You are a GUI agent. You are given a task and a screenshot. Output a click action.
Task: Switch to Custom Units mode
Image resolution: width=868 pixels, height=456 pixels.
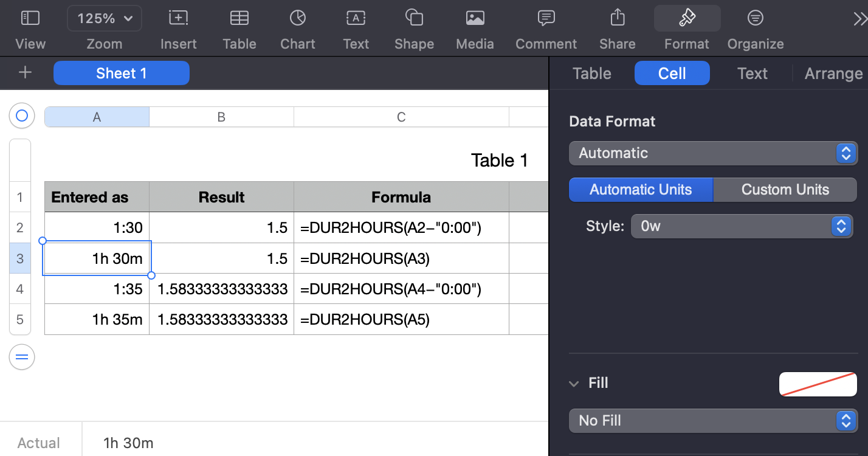click(x=785, y=190)
